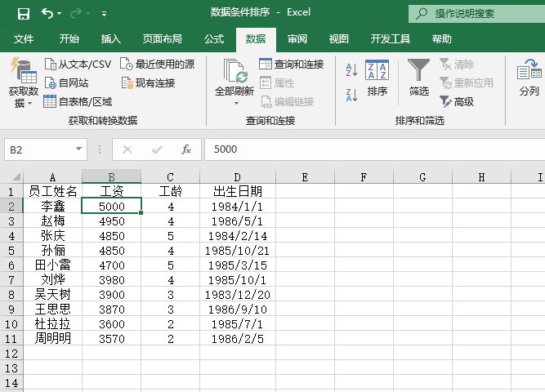Select the cell 1986/2/5
The image size is (545, 392).
click(x=238, y=338)
